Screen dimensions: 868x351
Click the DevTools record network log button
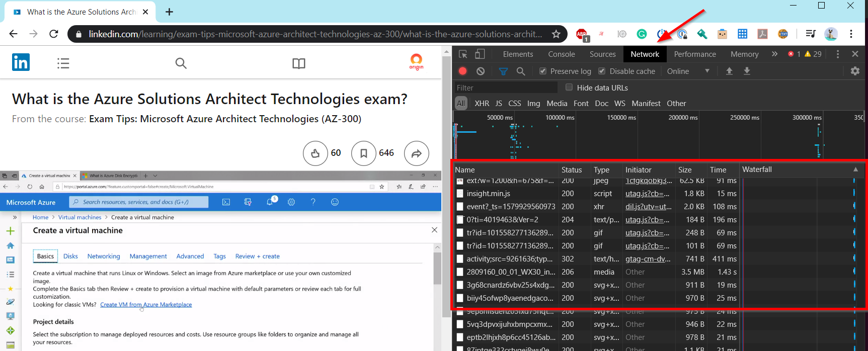click(x=463, y=71)
